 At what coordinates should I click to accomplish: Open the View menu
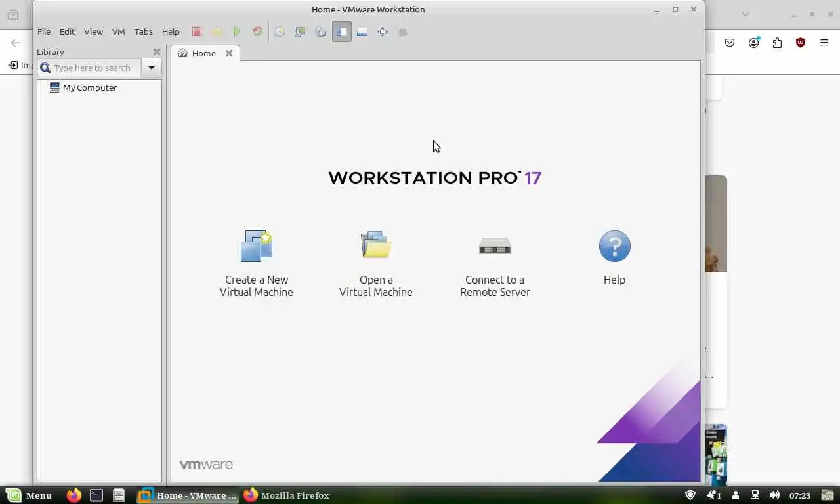point(93,31)
